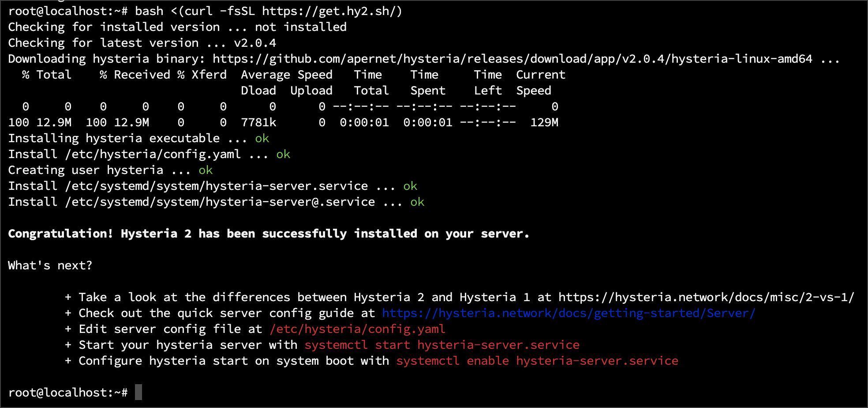This screenshot has height=408, width=868.
Task: Click the 'Average Speed' column header
Action: pyautogui.click(x=287, y=75)
